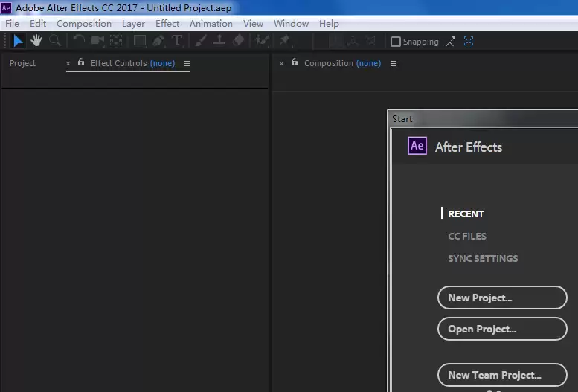Select the Clone Stamp tool
This screenshot has width=578, height=392.
[219, 41]
